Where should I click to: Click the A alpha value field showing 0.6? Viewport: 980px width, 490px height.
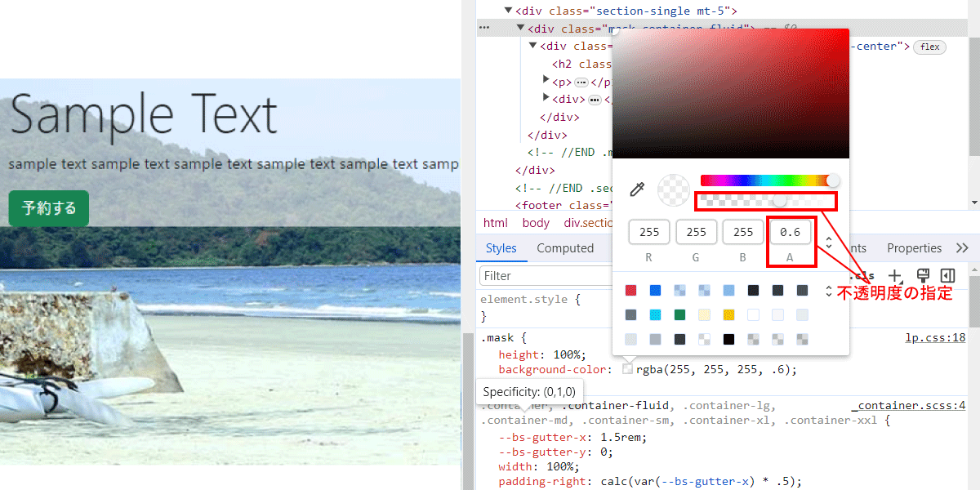[791, 232]
